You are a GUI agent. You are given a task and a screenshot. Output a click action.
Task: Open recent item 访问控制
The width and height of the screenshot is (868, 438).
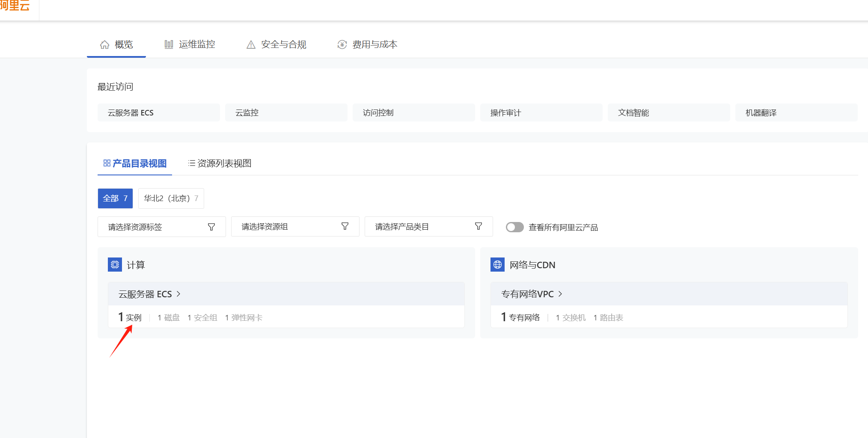point(414,112)
